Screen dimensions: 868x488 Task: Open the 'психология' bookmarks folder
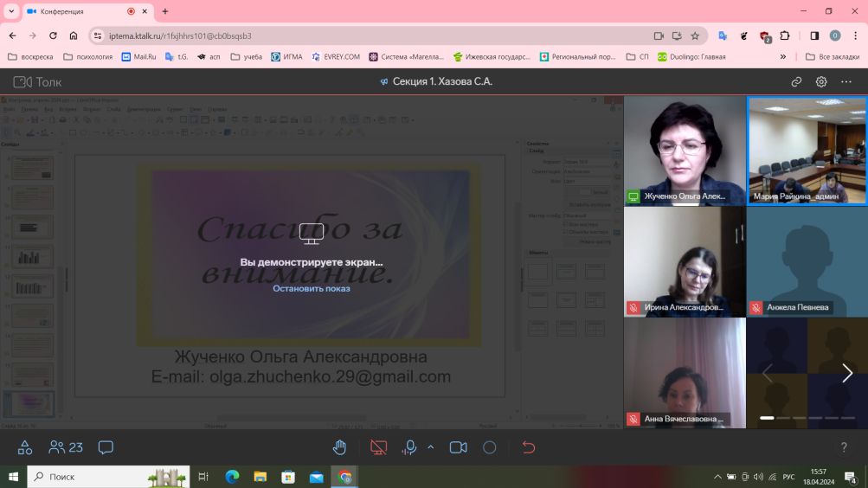coord(88,56)
